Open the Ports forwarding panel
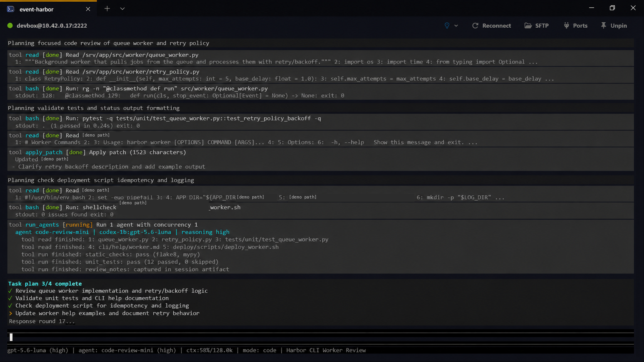Image resolution: width=644 pixels, height=362 pixels. pyautogui.click(x=576, y=25)
